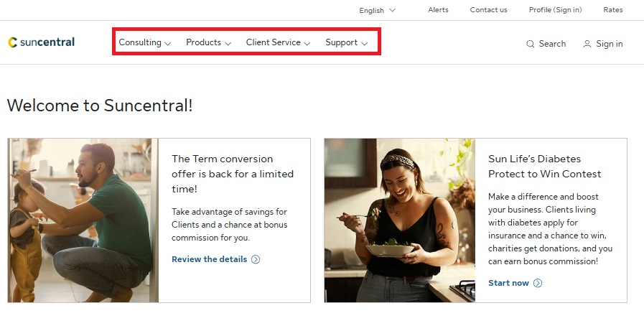Viewport: 644px width, 326px height.
Task: Click the person icon beside Sign in
Action: point(587,44)
